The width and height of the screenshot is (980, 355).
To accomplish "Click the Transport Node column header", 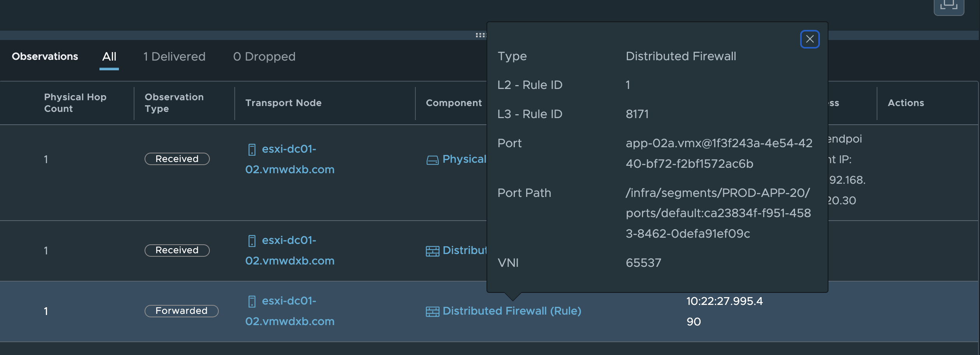I will coord(283,103).
